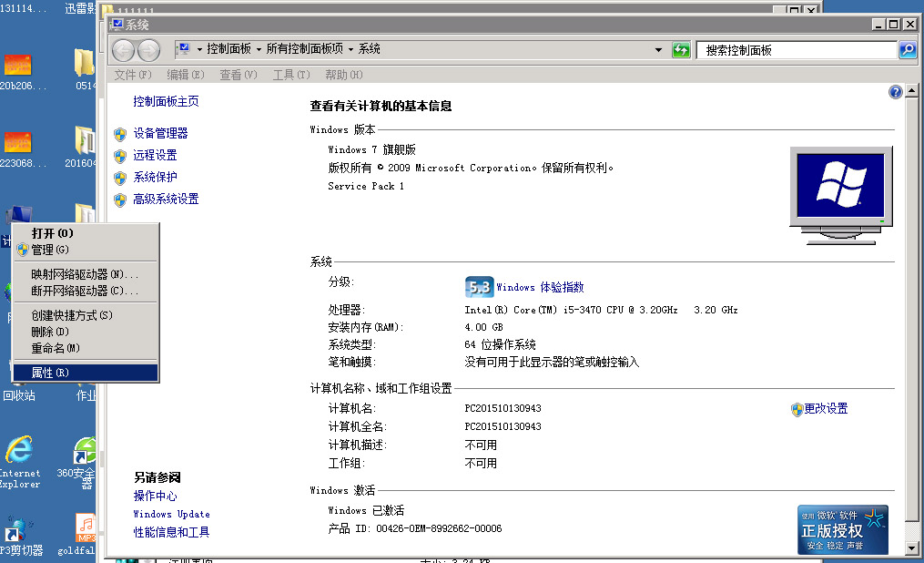Click the 64 位操作系统 system type value
Image resolution: width=924 pixels, height=563 pixels.
point(501,345)
